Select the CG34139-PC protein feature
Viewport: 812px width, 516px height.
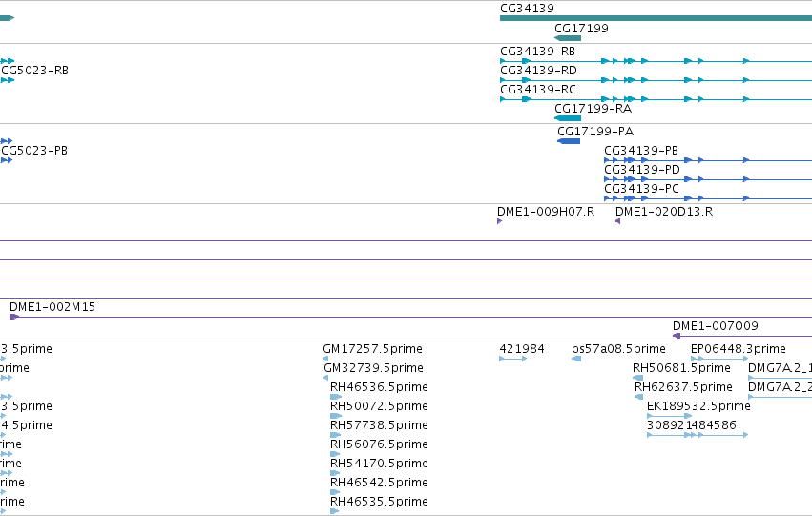[x=708, y=198]
